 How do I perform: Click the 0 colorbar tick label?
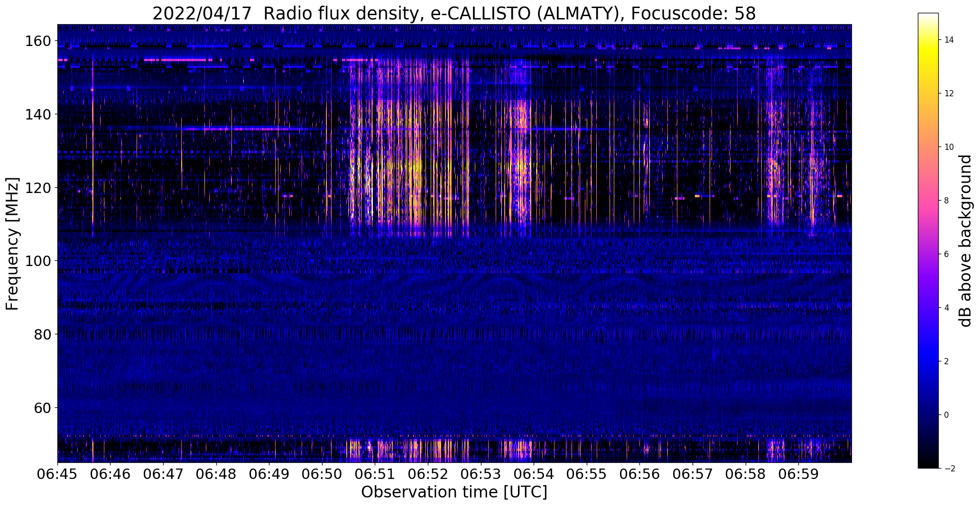pyautogui.click(x=946, y=415)
